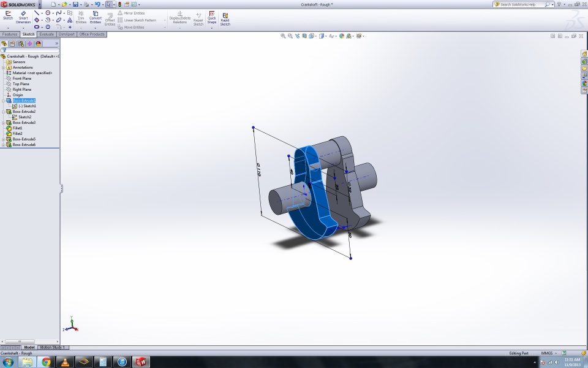
Task: Select Sketch2 in feature tree
Action: pos(24,117)
